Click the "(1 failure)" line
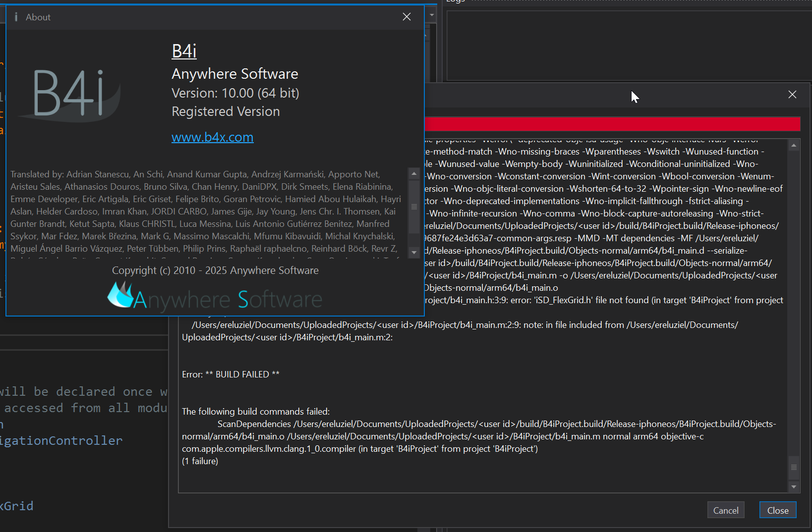 (x=200, y=461)
